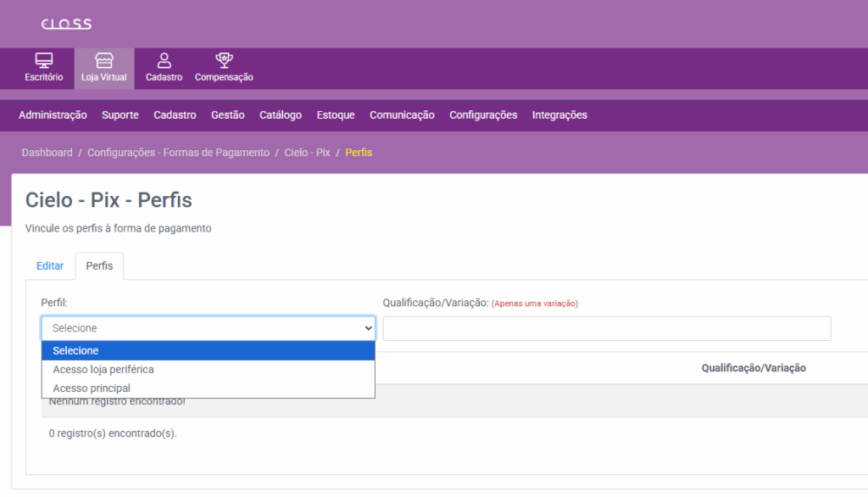Choose 'Acesso principal' option
Viewport: 868px width, 497px height.
[92, 388]
